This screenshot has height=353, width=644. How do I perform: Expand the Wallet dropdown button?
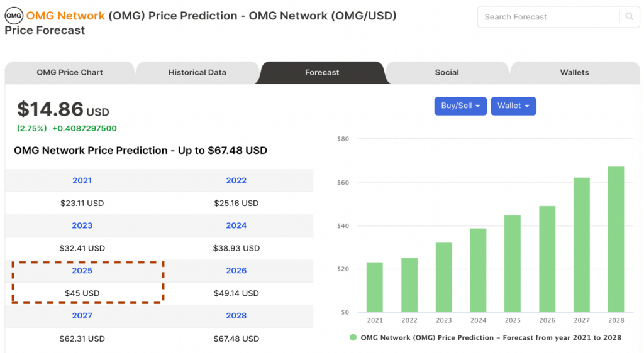click(x=513, y=106)
